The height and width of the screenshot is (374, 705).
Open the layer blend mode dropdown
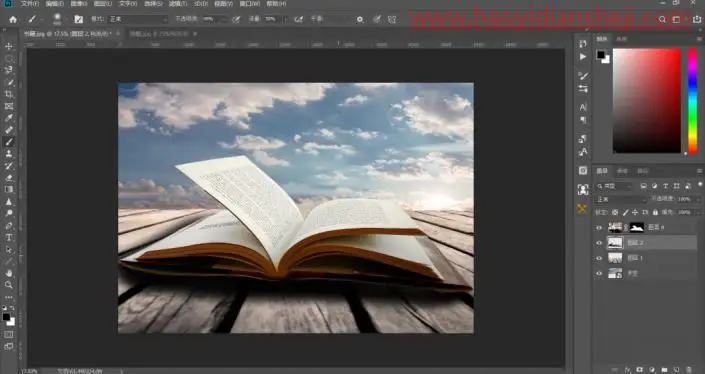click(x=621, y=199)
